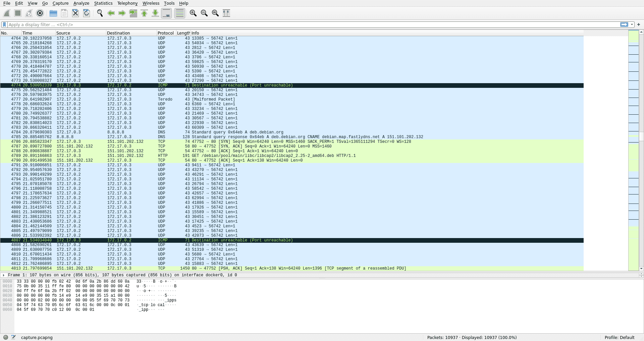The image size is (644, 341).
Task: Reload the capture file
Action: [x=87, y=13]
